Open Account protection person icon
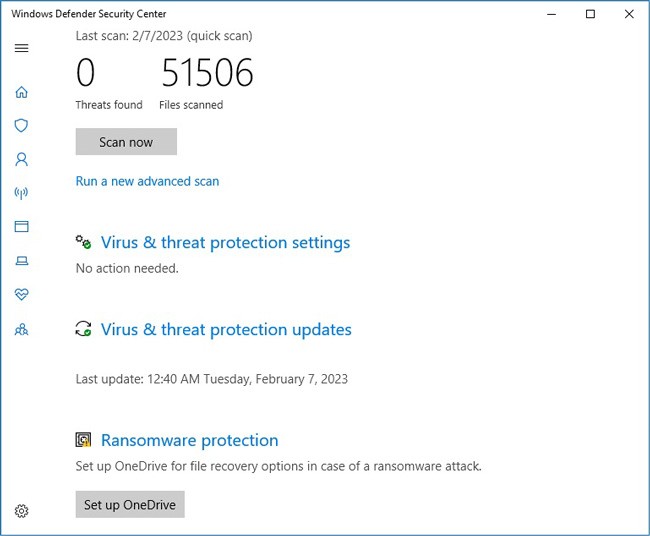The image size is (650, 536). [22, 159]
